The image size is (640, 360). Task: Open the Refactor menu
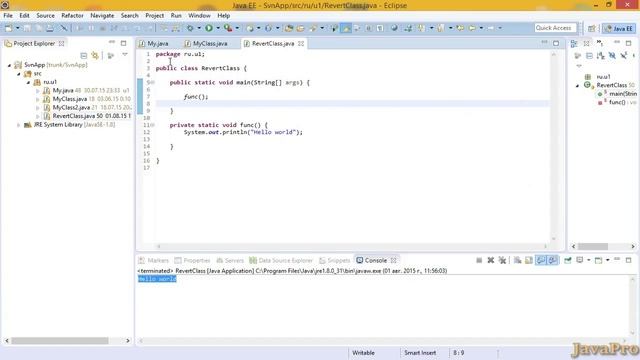coord(72,16)
